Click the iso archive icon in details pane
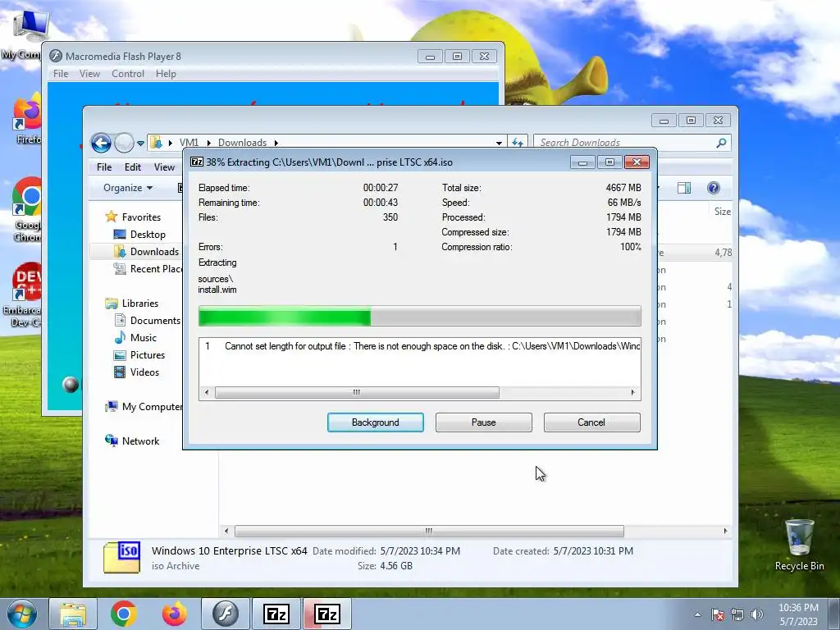 121,558
